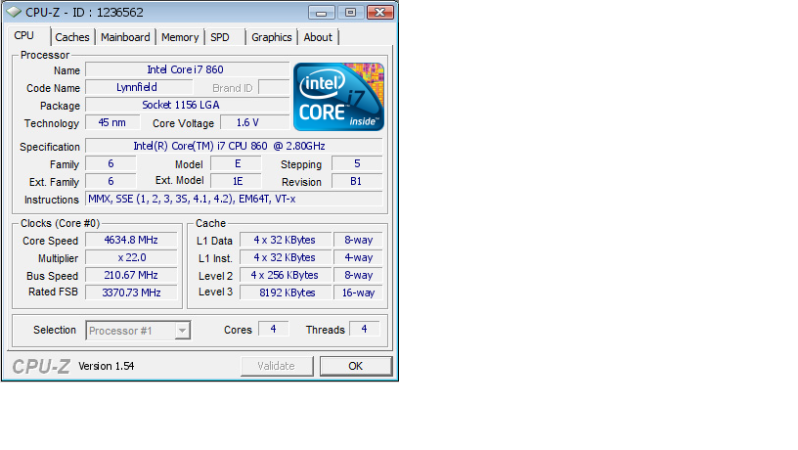Click the Version 1.54 label
The width and height of the screenshot is (798, 450).
(x=106, y=366)
